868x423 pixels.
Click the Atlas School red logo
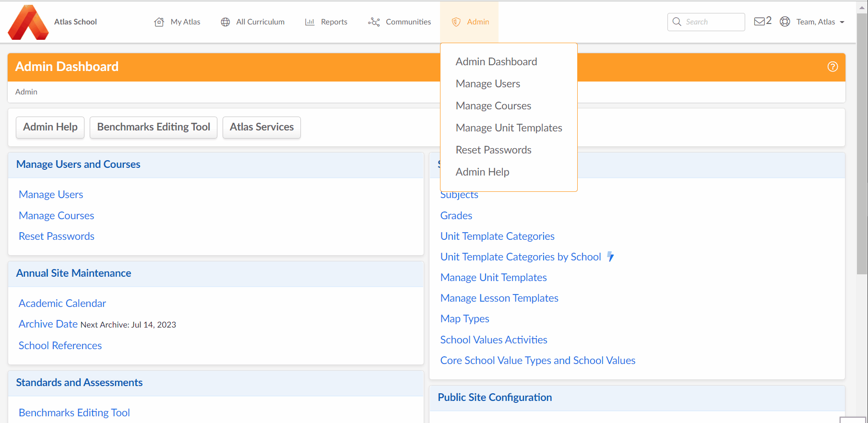coord(28,22)
